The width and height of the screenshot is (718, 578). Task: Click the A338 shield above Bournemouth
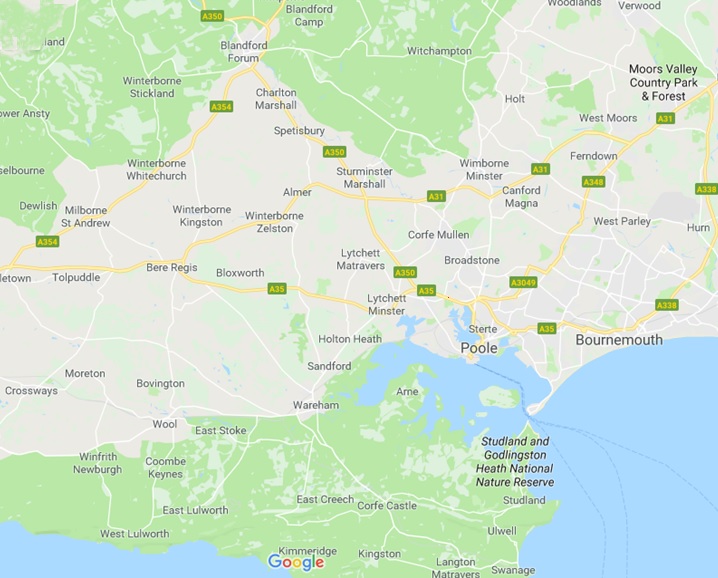click(666, 305)
